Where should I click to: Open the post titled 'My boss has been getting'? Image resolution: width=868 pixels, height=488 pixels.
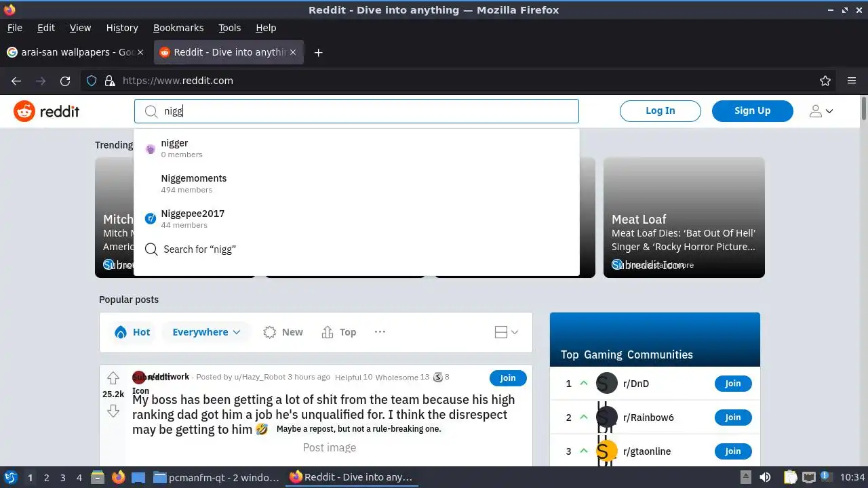tap(323, 414)
